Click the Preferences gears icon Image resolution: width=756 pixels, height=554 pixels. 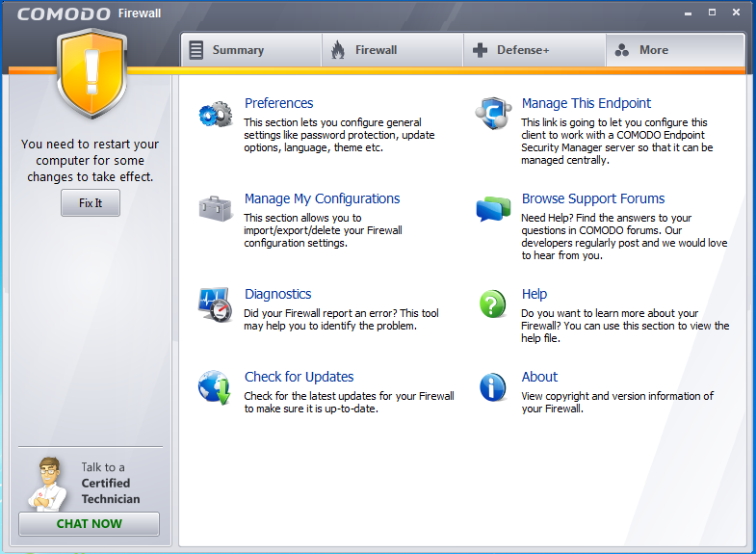coord(216,115)
